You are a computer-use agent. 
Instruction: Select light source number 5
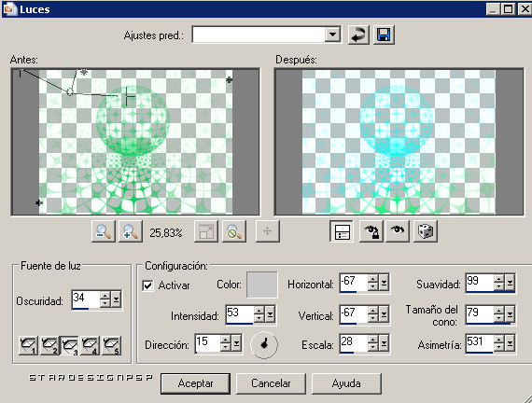[x=111, y=346]
